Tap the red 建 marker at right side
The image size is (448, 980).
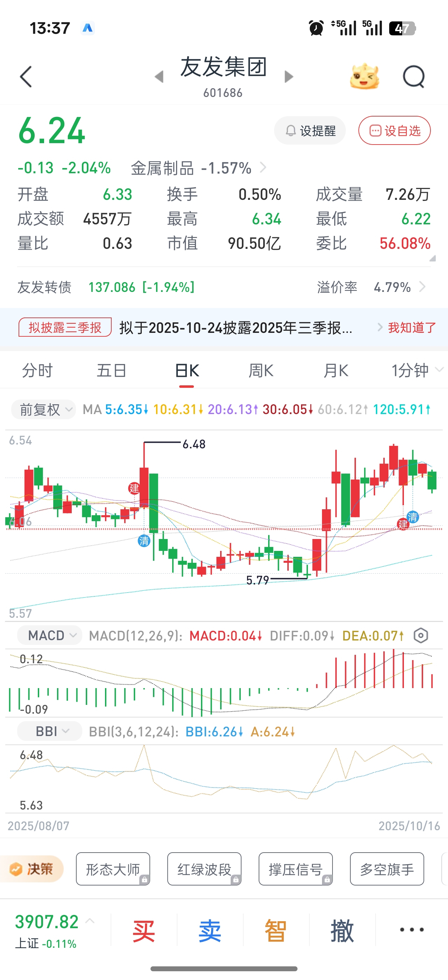[x=402, y=524]
